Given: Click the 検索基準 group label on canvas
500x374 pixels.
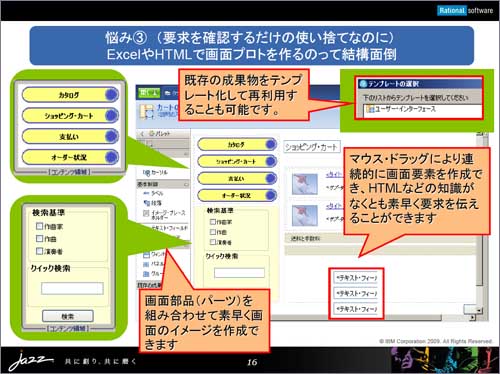Looking at the screenshot, I should [x=220, y=210].
